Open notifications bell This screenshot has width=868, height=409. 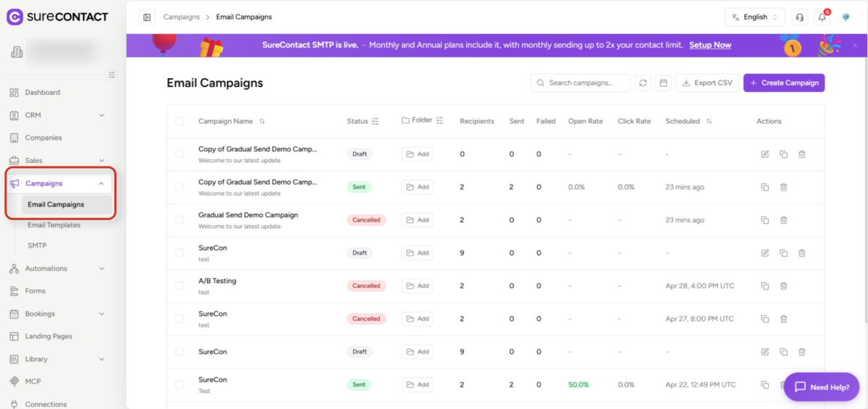[x=822, y=17]
